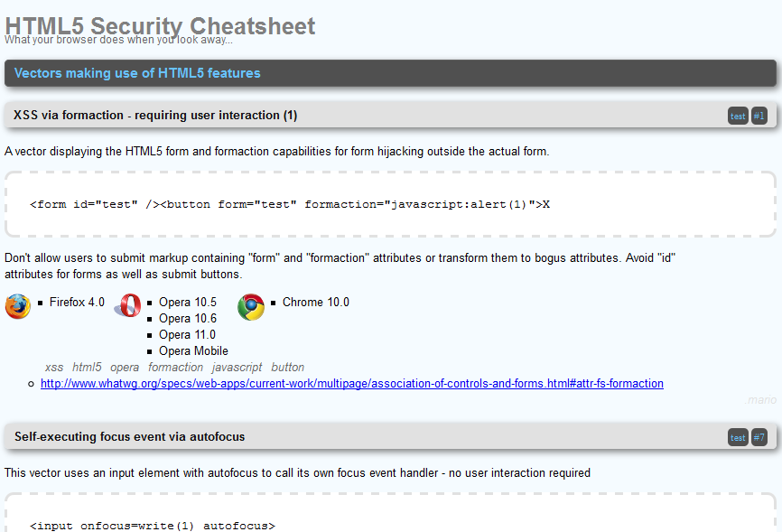
Task: Select the formaction tag
Action: 175,368
